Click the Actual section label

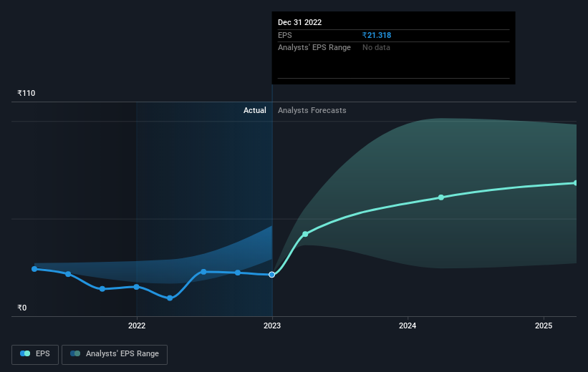tap(255, 110)
